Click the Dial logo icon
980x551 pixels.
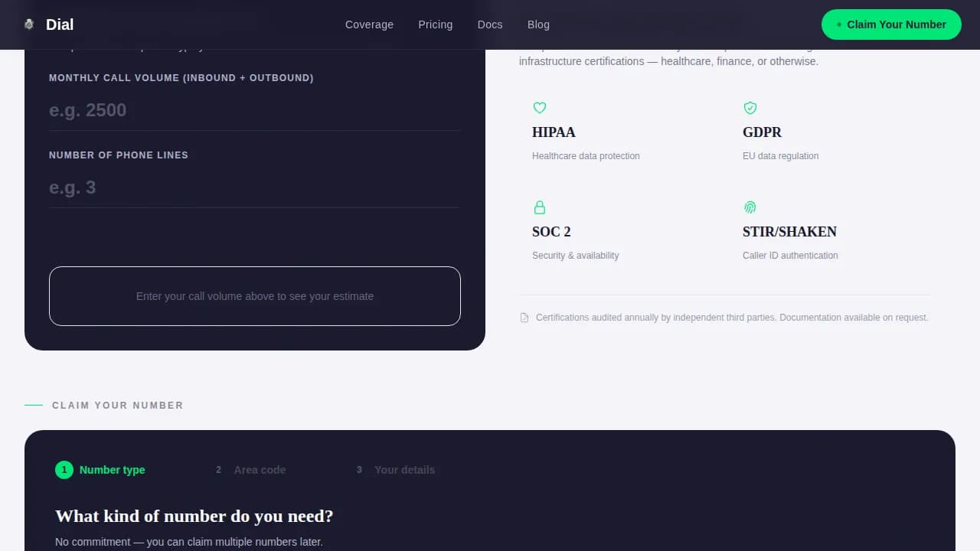pyautogui.click(x=29, y=24)
